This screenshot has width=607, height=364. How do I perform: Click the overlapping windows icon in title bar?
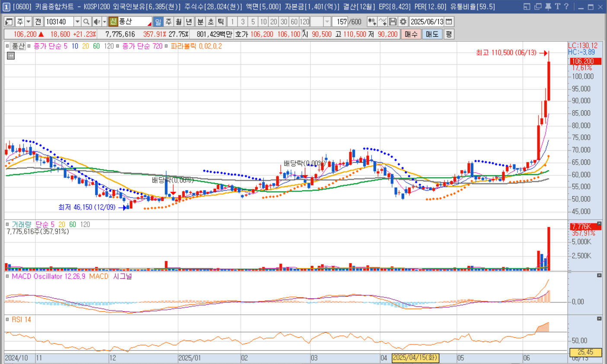pyautogui.click(x=538, y=6)
